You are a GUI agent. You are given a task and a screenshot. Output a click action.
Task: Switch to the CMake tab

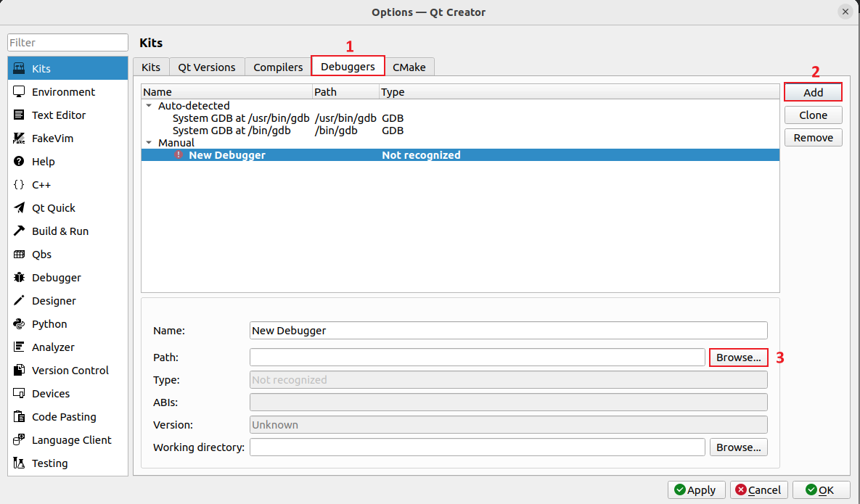[409, 67]
